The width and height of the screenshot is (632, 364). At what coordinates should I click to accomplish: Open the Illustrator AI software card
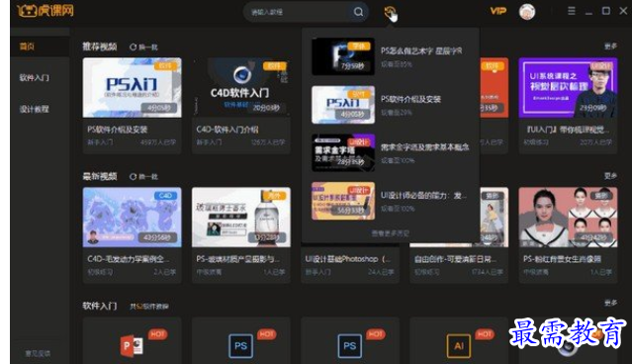pos(459,340)
